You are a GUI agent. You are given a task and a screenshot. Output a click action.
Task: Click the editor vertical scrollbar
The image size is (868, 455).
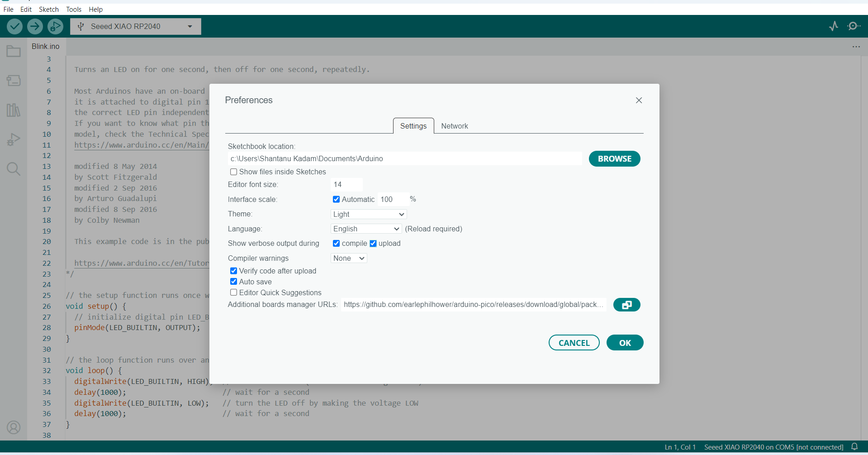click(864, 248)
